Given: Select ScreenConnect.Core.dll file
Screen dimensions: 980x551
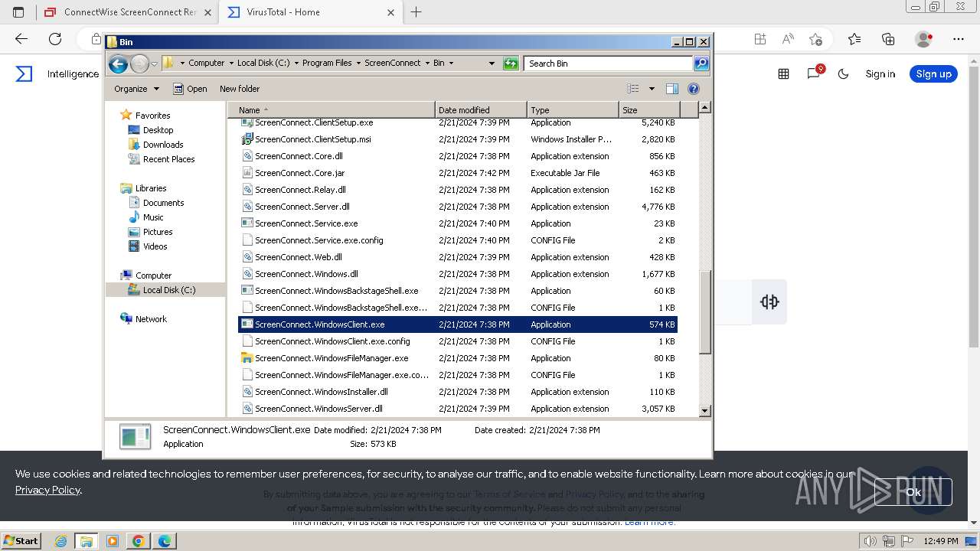Looking at the screenshot, I should click(x=299, y=156).
